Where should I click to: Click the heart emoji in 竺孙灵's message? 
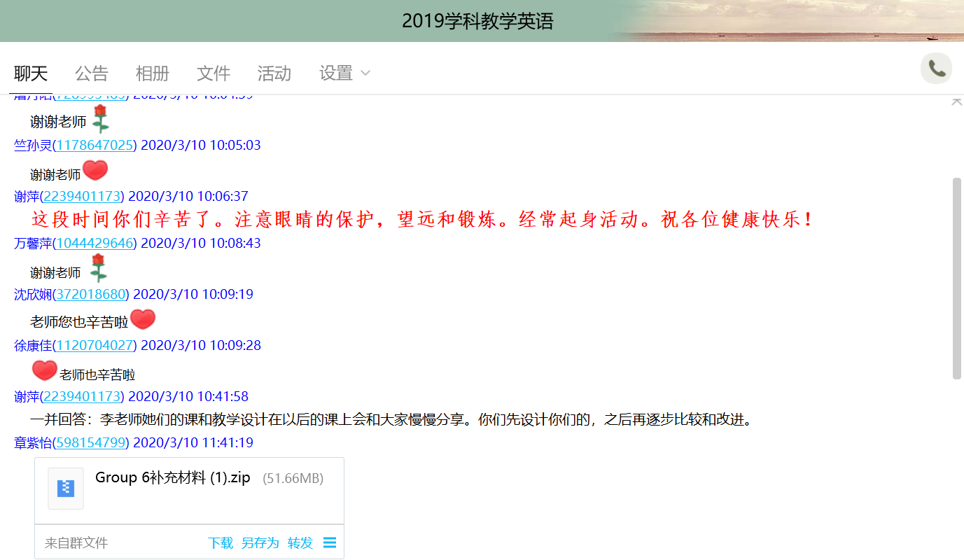click(95, 171)
